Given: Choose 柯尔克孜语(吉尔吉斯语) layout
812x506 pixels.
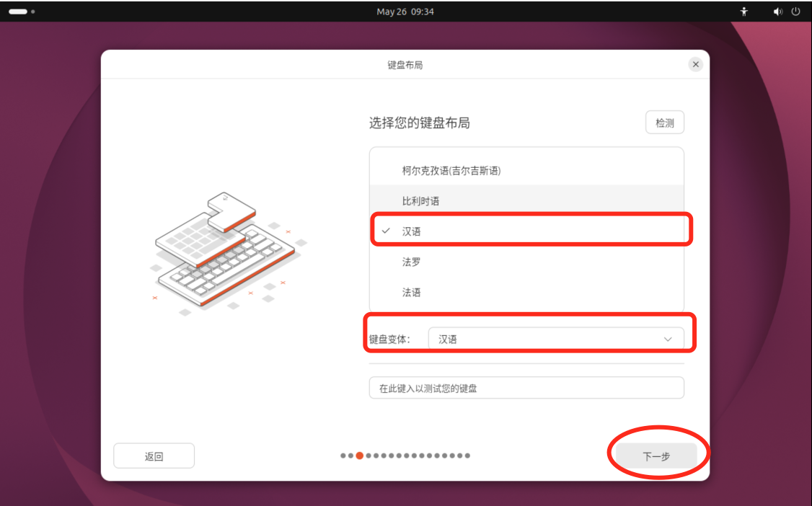Looking at the screenshot, I should [526, 170].
